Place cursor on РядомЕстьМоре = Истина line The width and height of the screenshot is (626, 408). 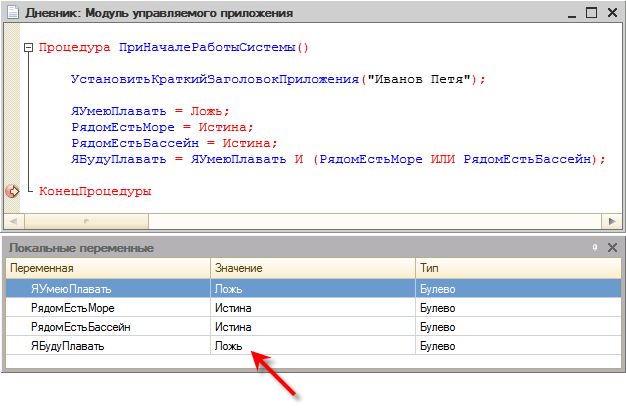162,127
